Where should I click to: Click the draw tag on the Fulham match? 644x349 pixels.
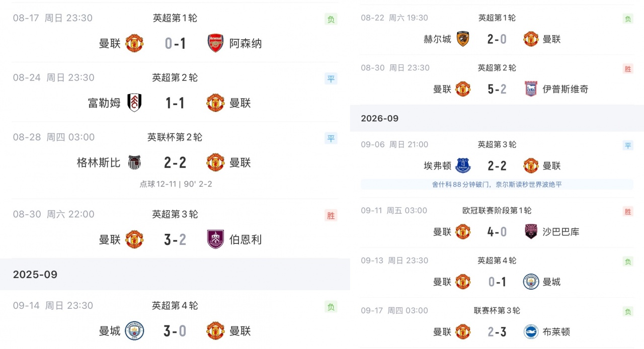(x=331, y=78)
